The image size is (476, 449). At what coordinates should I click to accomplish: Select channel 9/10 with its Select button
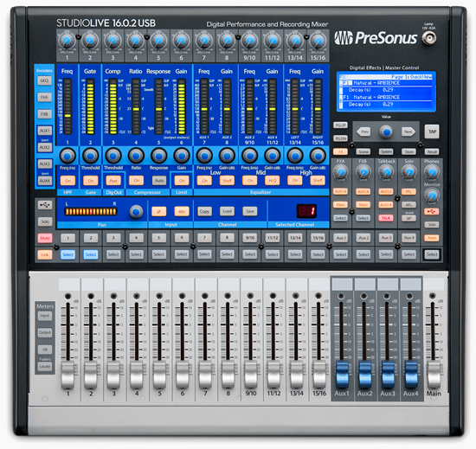click(250, 254)
